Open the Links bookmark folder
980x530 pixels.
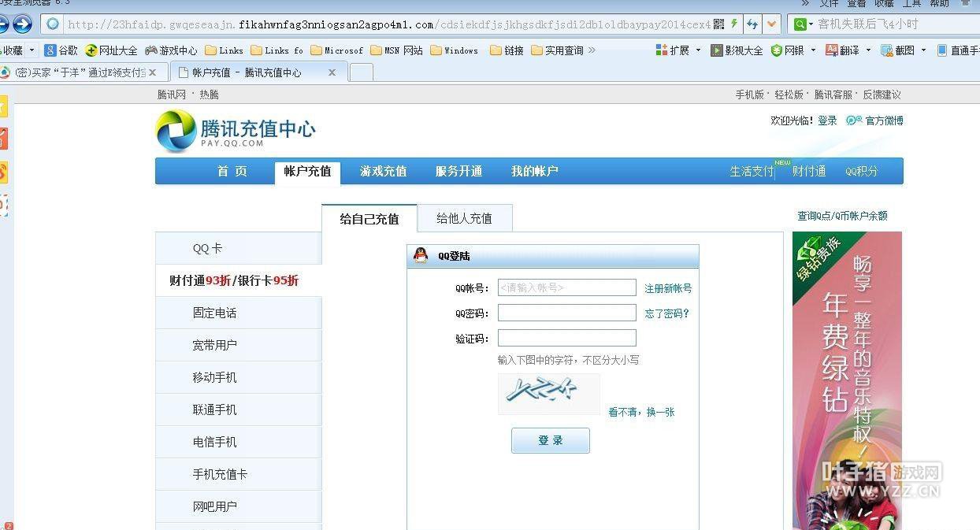225,50
